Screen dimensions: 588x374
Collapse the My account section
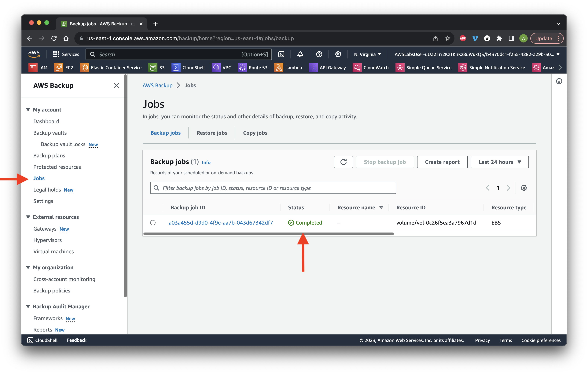[x=28, y=110]
